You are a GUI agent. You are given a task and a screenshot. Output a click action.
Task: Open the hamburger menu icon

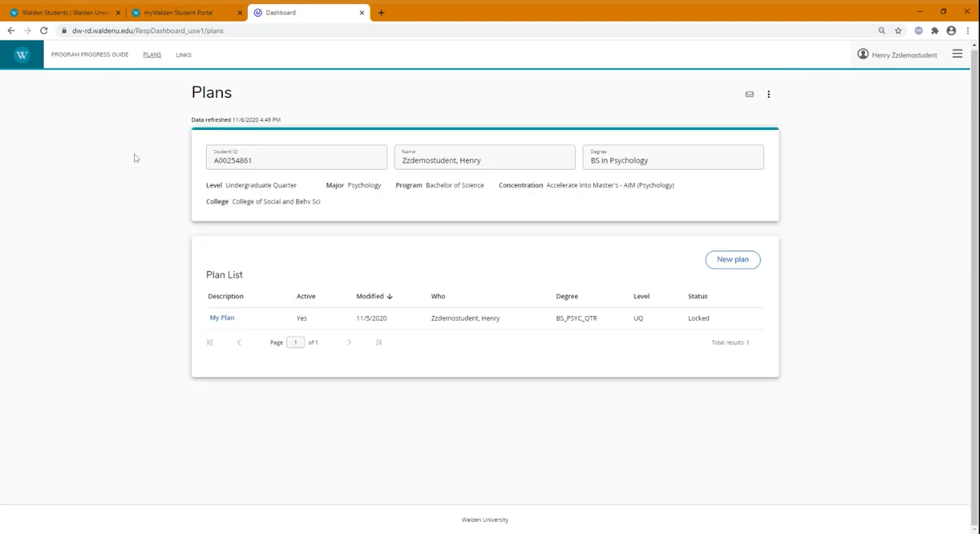957,54
